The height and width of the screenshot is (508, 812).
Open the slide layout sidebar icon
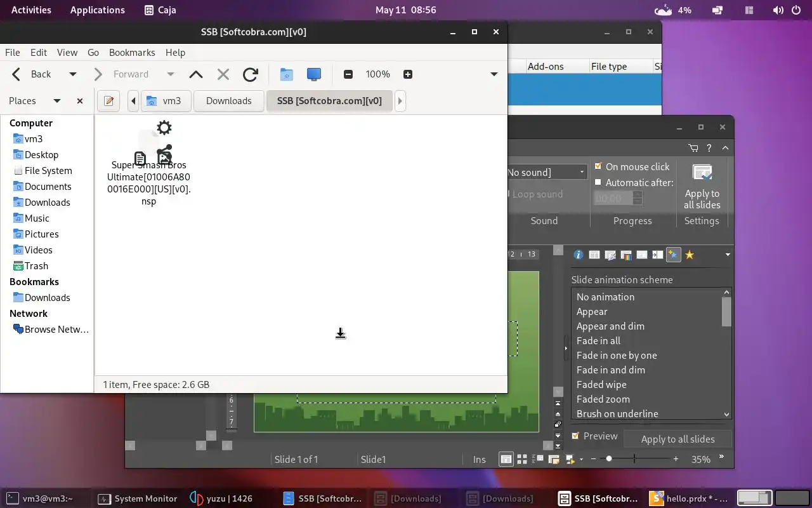pyautogui.click(x=594, y=255)
